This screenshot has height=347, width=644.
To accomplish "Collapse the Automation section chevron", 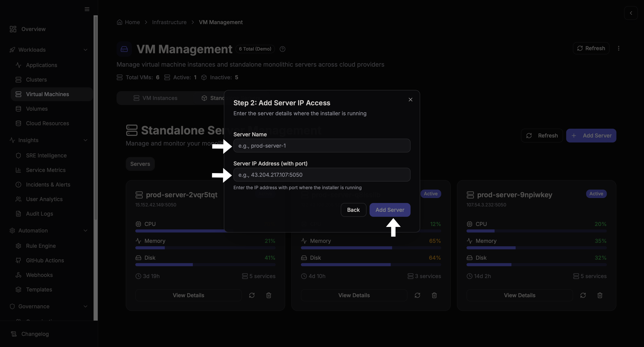I will (x=85, y=231).
